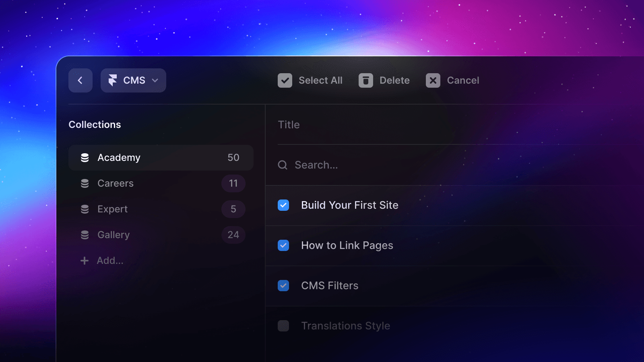Click the Academy collection database icon
Screen dimensions: 644x362
click(x=85, y=158)
